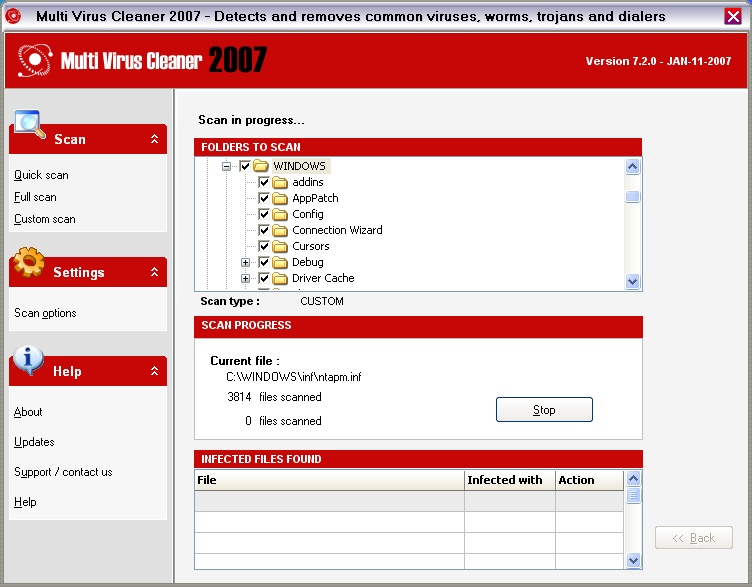The image size is (752, 587).
Task: Uncheck the Debug checkbox
Action: pyautogui.click(x=264, y=262)
